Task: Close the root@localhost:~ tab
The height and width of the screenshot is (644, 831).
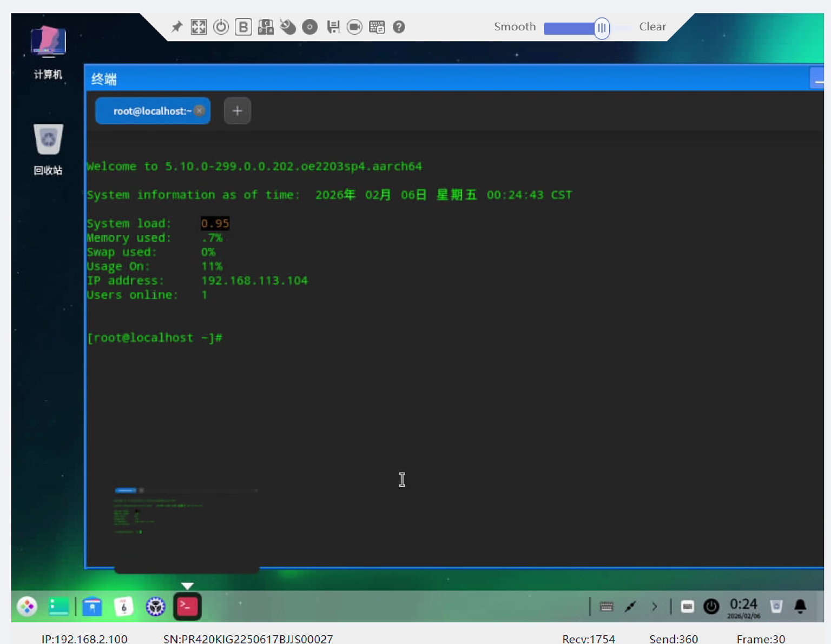Action: coord(200,111)
